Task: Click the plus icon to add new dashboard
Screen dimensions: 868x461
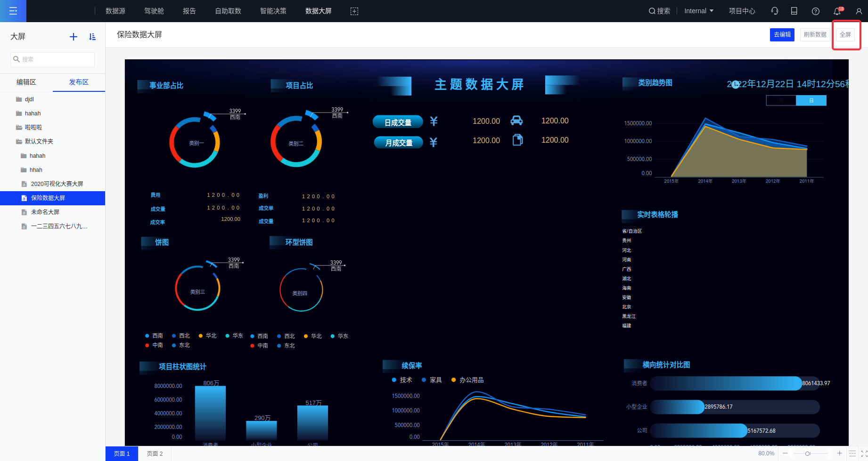Action: [x=74, y=37]
